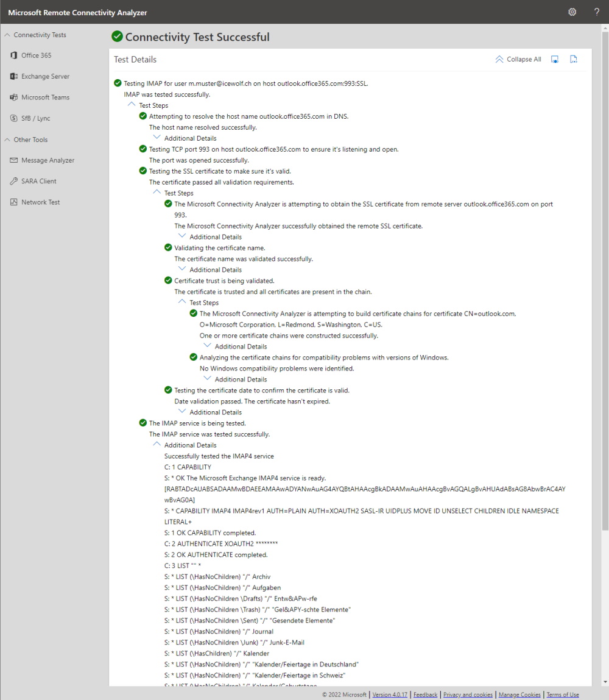Click the LIST line for 'Kalender/Feiertage in Schweiz'
Screen dimensions: 609x700
click(x=255, y=675)
